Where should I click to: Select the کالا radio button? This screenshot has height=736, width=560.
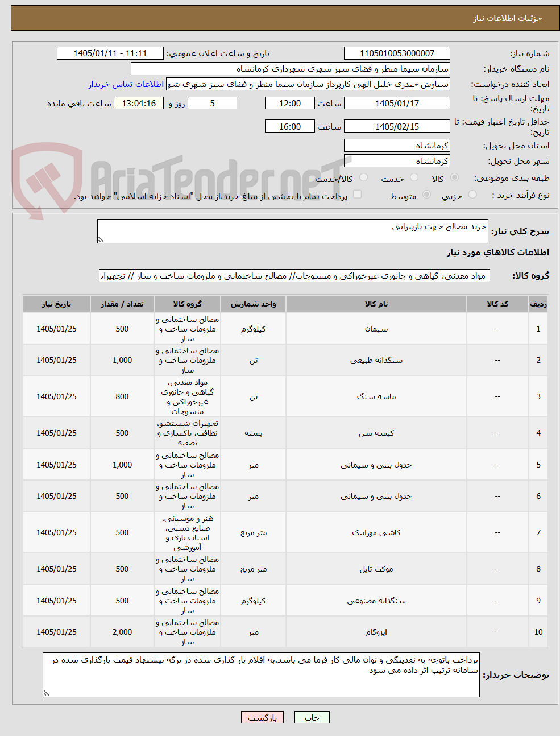pyautogui.click(x=454, y=178)
